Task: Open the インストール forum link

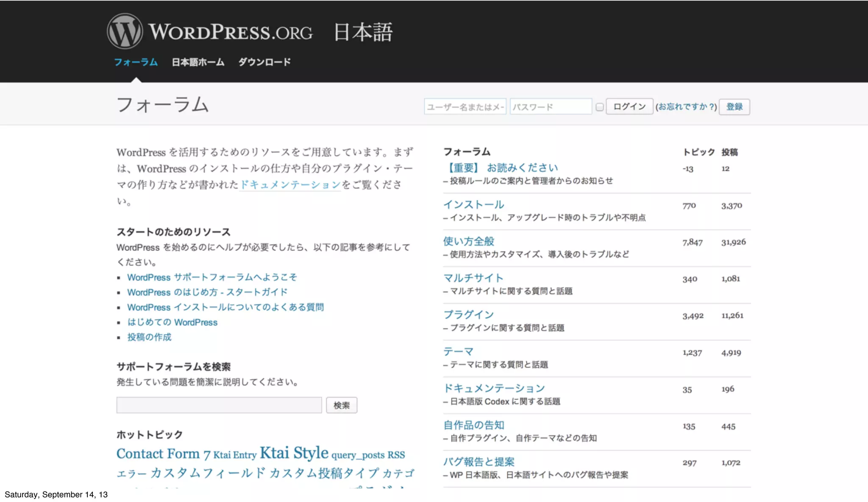Action: pyautogui.click(x=473, y=205)
